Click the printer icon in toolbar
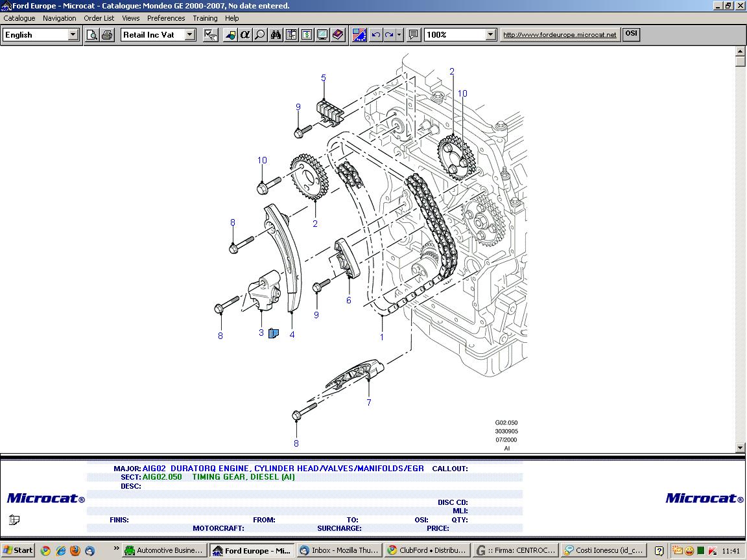The height and width of the screenshot is (560, 747). point(107,35)
